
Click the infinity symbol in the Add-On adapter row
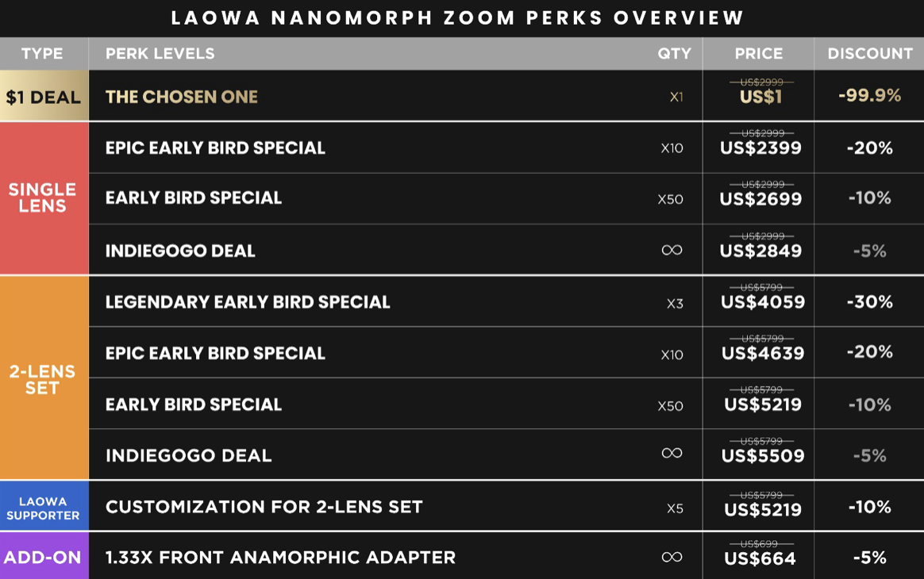[672, 557]
